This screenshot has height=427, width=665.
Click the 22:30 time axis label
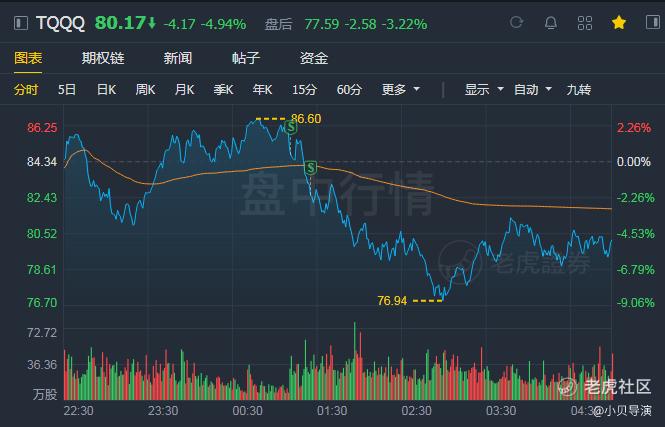[x=78, y=410]
